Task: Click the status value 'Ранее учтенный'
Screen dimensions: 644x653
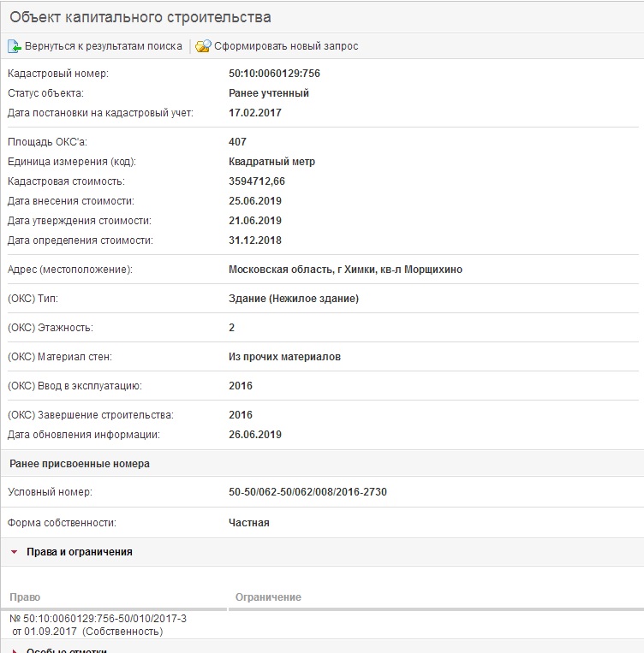Action: [x=269, y=93]
